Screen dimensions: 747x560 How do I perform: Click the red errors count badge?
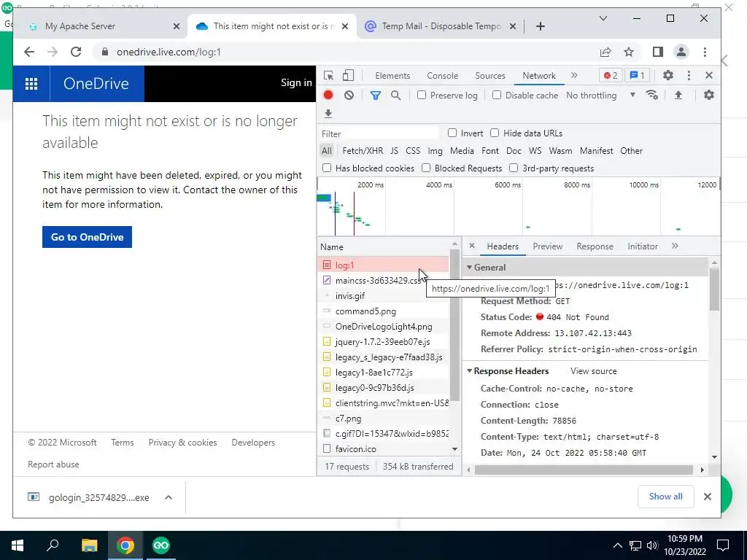[611, 75]
